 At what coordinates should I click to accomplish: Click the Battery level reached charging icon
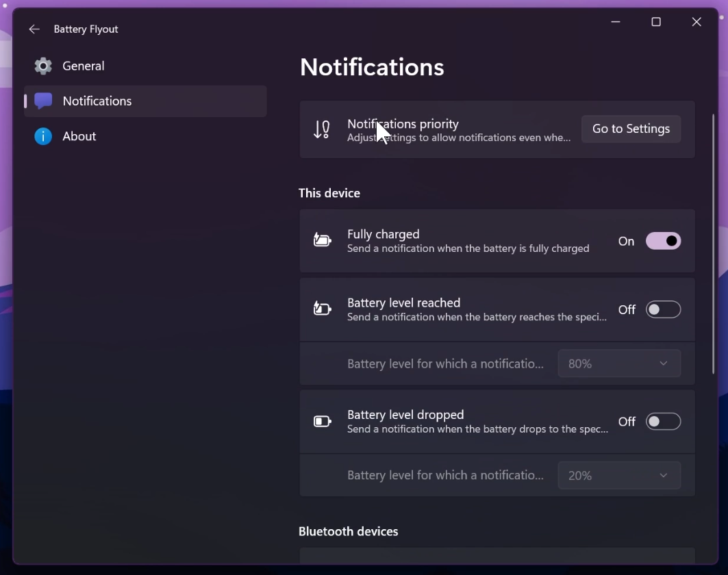[321, 309]
